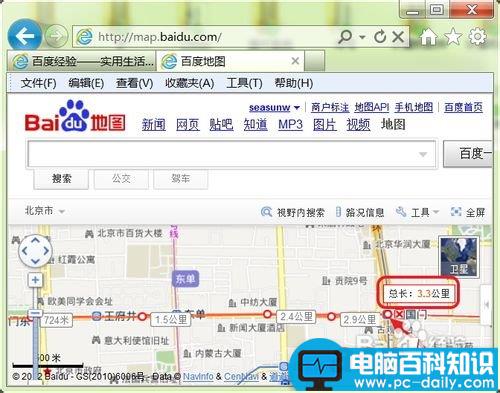
Task: Toggle 路况信息 traffic layer
Action: 360,212
